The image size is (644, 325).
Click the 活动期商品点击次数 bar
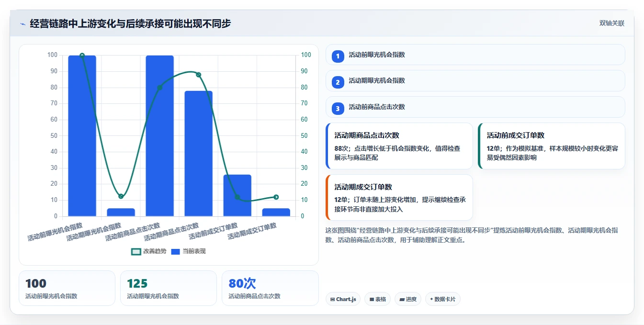pyautogui.click(x=198, y=154)
